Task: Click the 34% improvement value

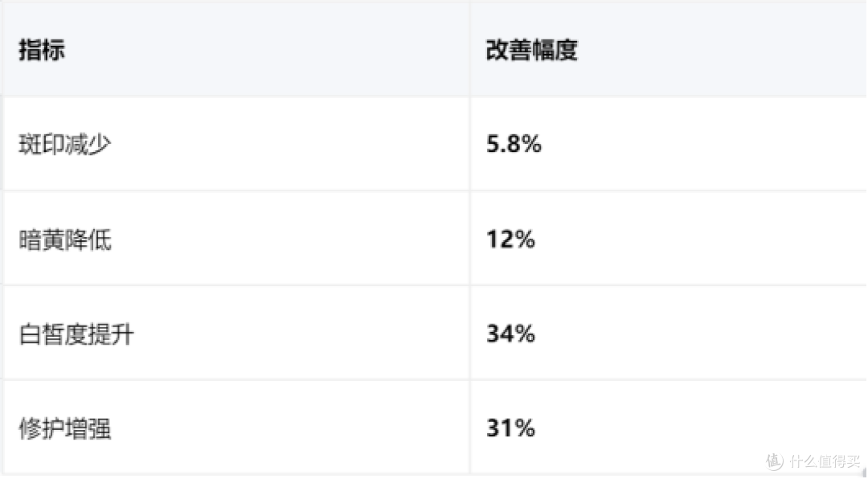Action: pos(510,334)
